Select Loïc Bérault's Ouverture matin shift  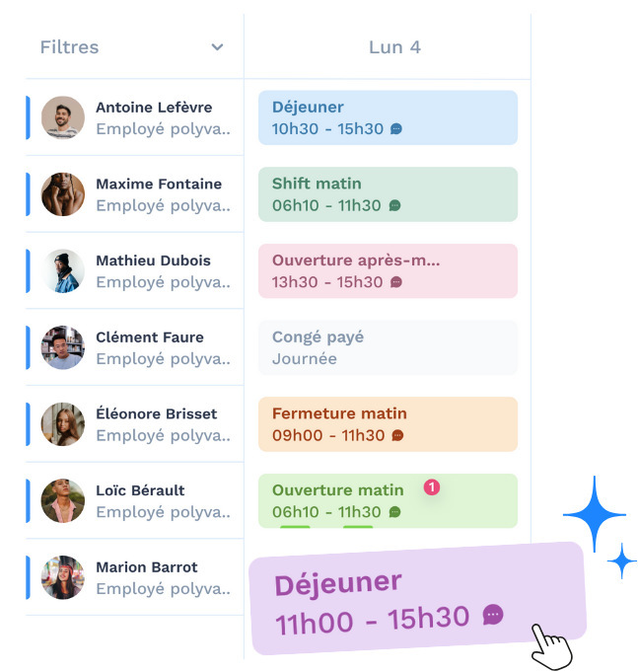point(388,500)
